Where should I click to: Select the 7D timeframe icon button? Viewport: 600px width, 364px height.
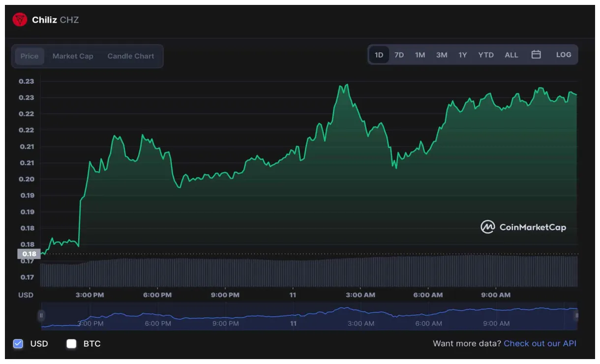(399, 55)
